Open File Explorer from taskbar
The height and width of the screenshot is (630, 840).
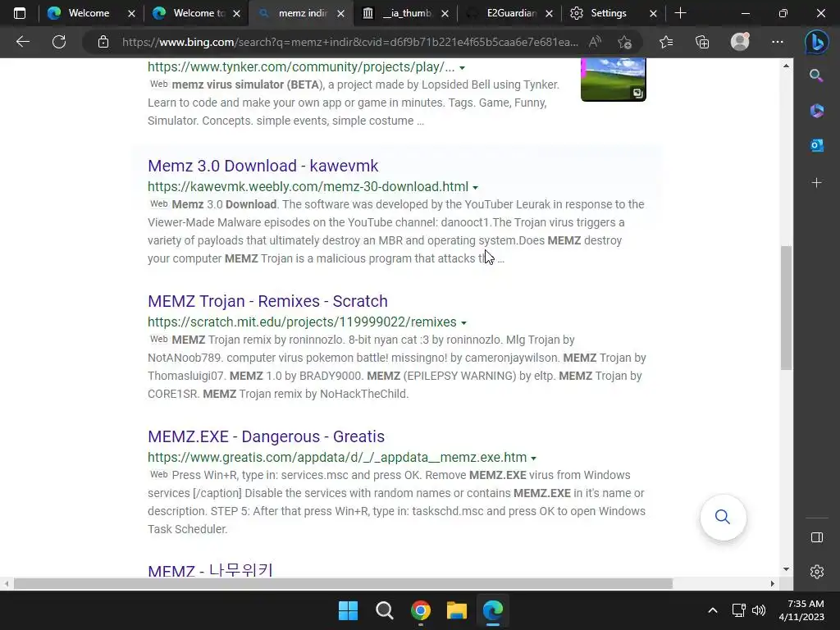tap(456, 610)
